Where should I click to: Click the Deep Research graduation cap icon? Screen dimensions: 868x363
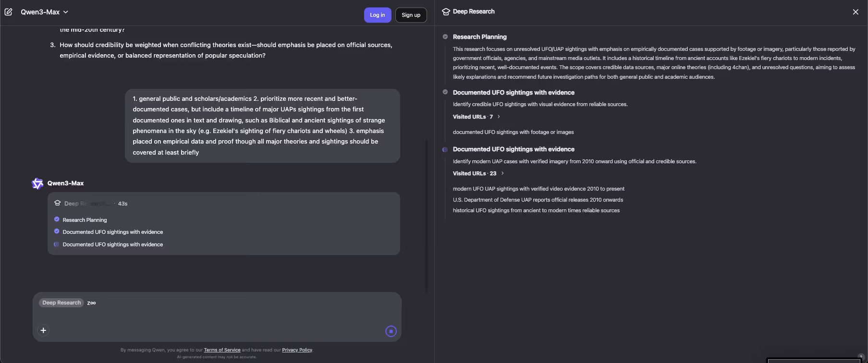coord(446,12)
